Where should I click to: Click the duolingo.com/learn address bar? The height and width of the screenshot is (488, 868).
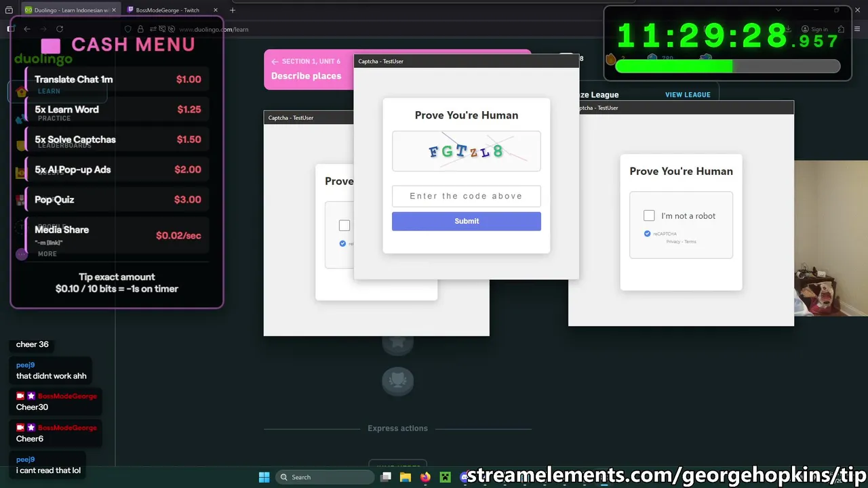(214, 29)
